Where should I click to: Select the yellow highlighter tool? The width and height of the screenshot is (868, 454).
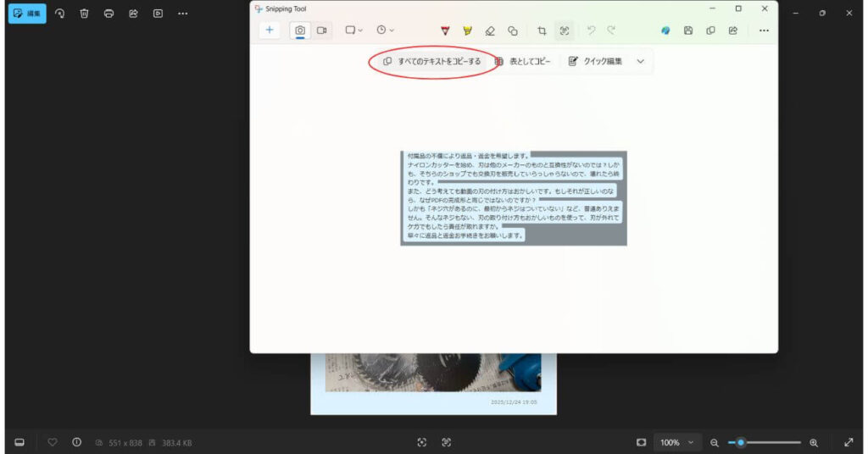468,31
